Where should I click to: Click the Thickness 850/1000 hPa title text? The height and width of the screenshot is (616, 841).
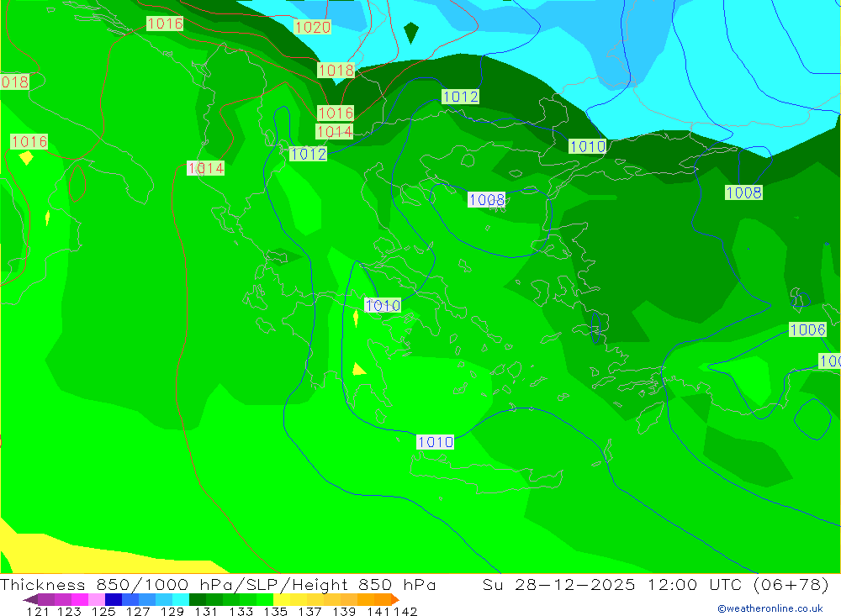click(x=218, y=584)
